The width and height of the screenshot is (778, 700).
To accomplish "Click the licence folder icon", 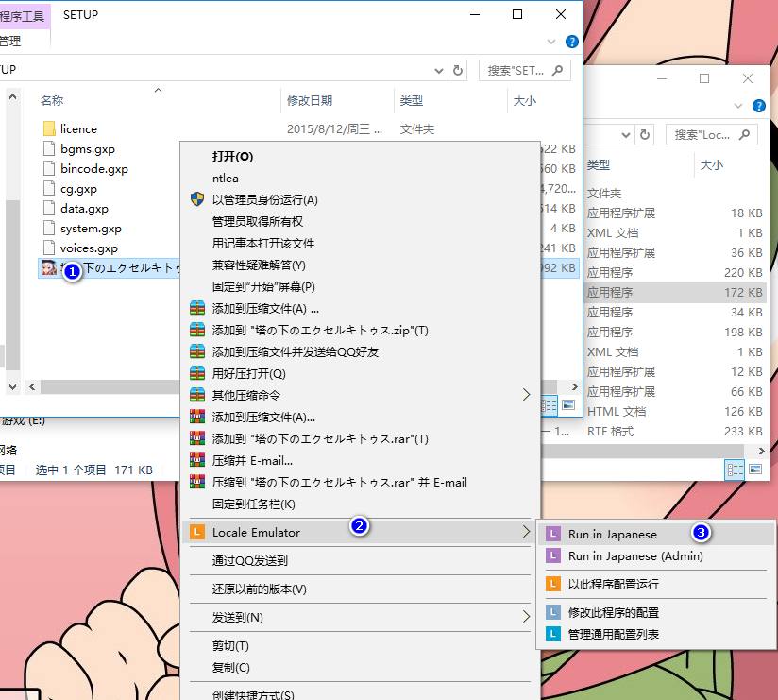I will pos(49,129).
